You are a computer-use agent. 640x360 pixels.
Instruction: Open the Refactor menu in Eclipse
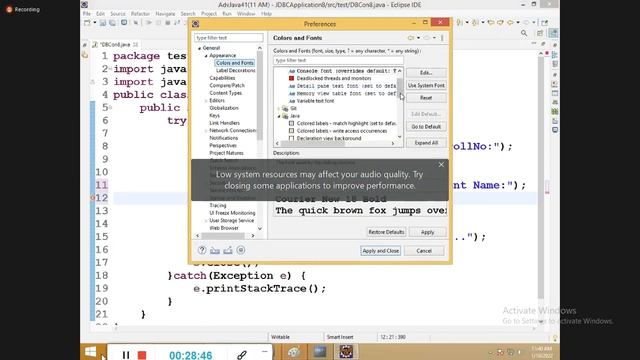140,14
